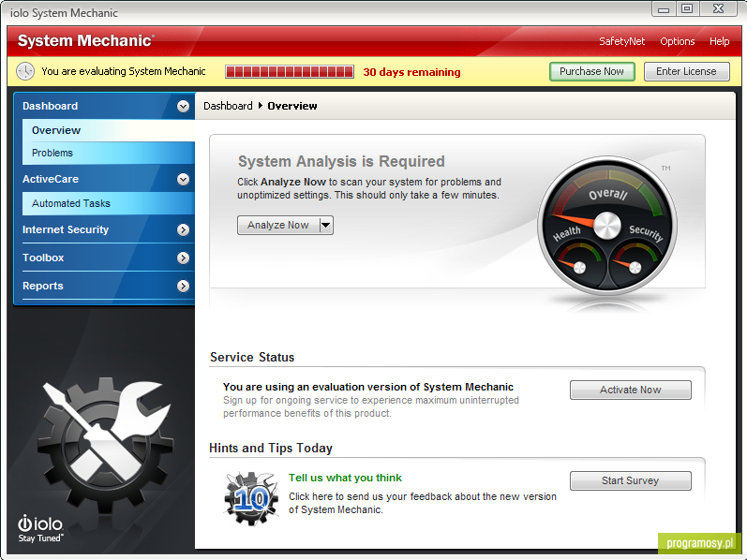Click the Purchase Now button
The height and width of the screenshot is (560, 747).
click(x=591, y=71)
